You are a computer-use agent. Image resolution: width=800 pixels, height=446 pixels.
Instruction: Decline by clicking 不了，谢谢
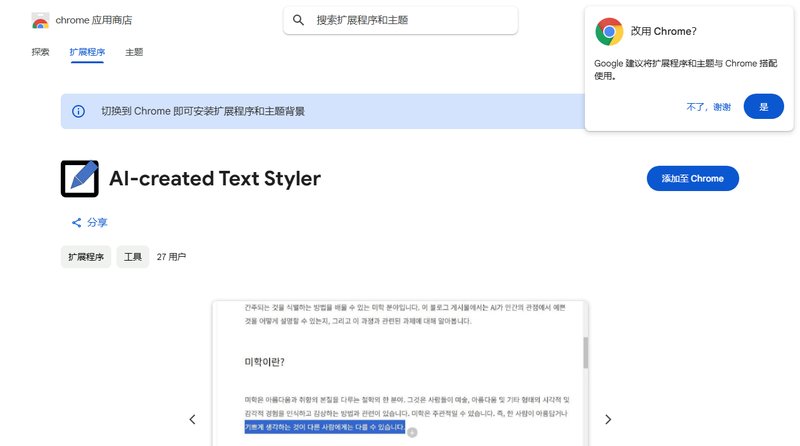pos(708,106)
